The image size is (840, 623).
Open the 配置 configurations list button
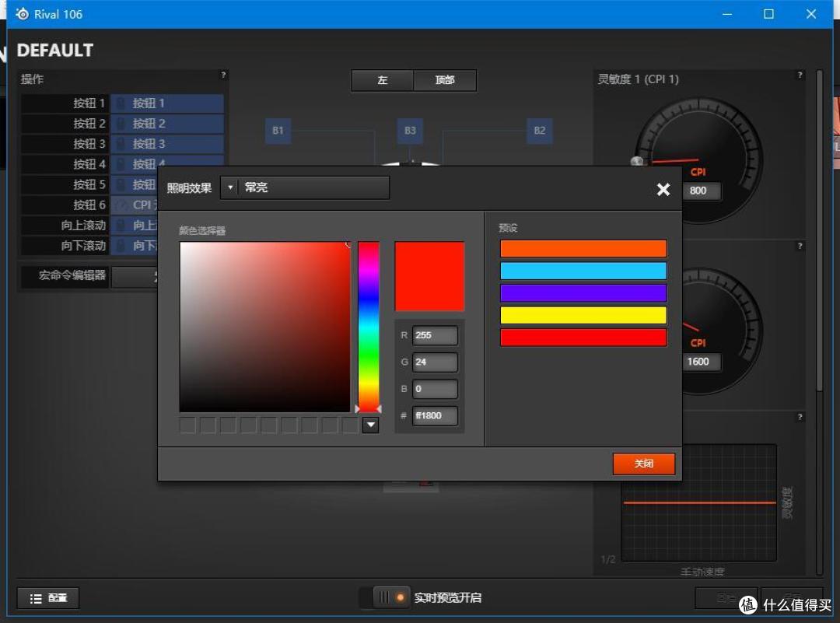(x=48, y=598)
